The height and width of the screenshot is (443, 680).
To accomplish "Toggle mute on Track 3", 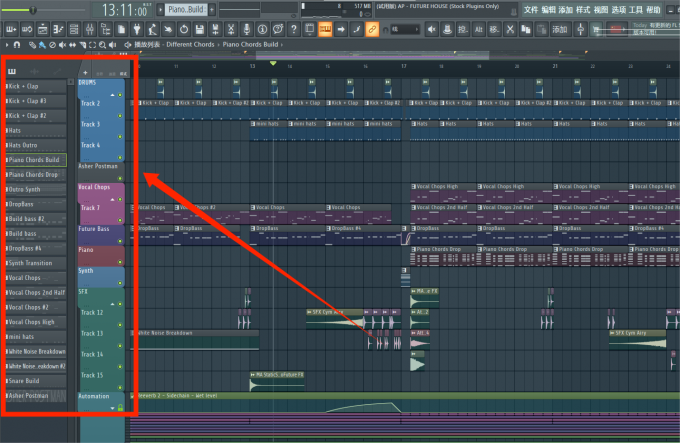I will (120, 136).
